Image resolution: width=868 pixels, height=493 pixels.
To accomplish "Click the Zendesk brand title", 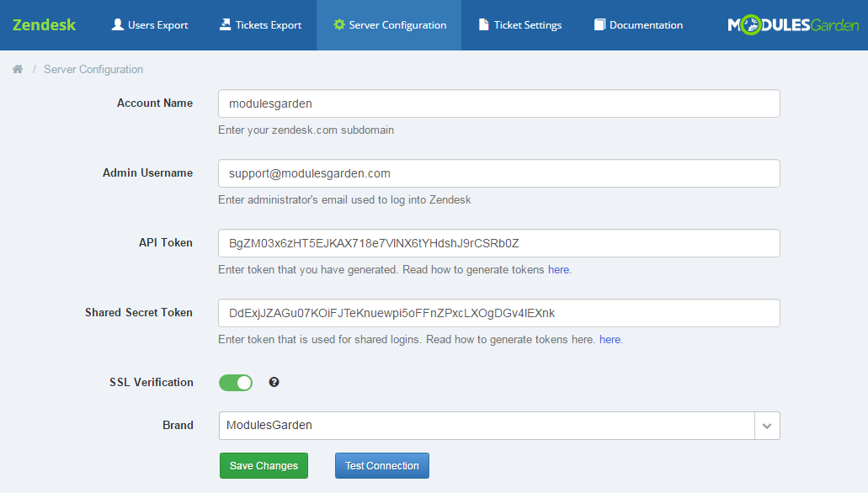I will click(44, 25).
